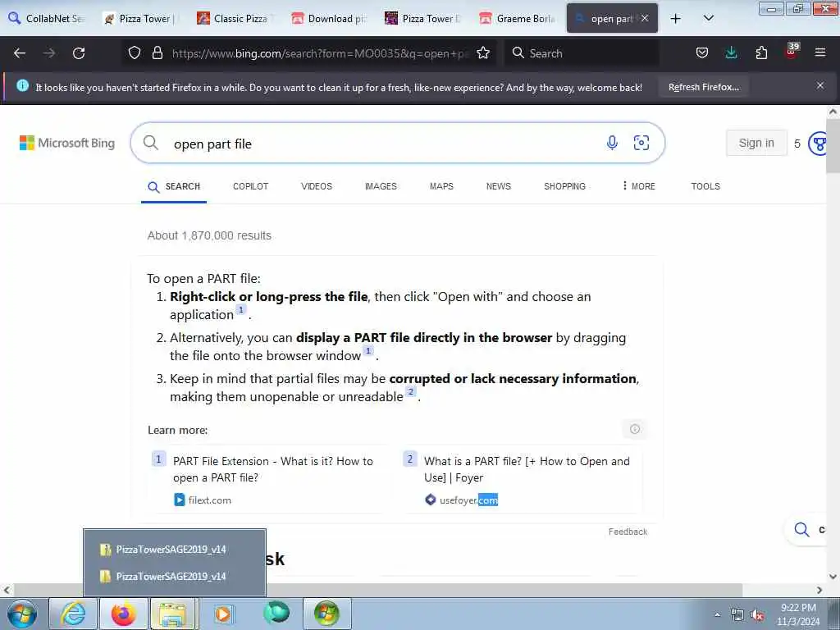Select the IMAGES search category
This screenshot has width=840, height=630.
point(381,186)
